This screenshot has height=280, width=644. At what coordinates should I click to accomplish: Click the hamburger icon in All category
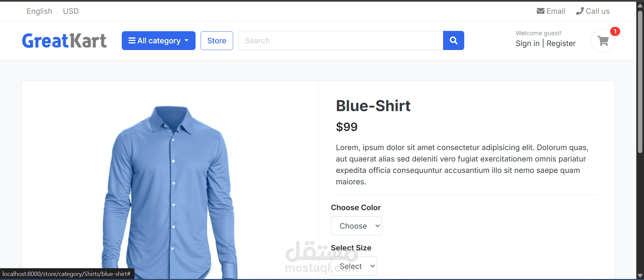click(x=132, y=41)
